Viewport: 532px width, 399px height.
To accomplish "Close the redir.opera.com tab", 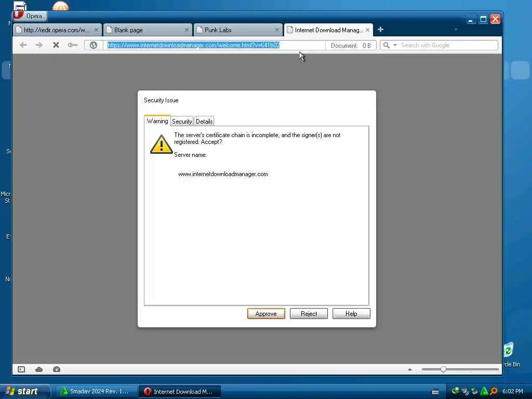I will 96,30.
